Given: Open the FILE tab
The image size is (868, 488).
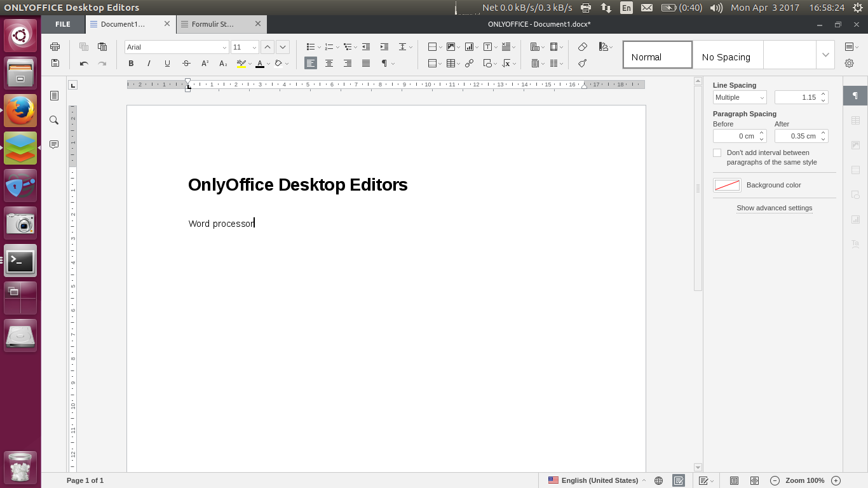Looking at the screenshot, I should [62, 24].
